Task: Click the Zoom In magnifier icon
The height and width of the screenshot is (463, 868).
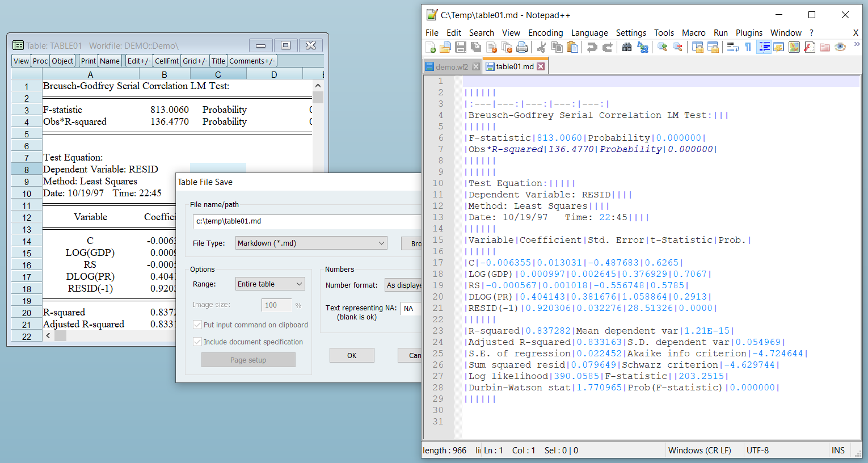Action: click(x=662, y=47)
